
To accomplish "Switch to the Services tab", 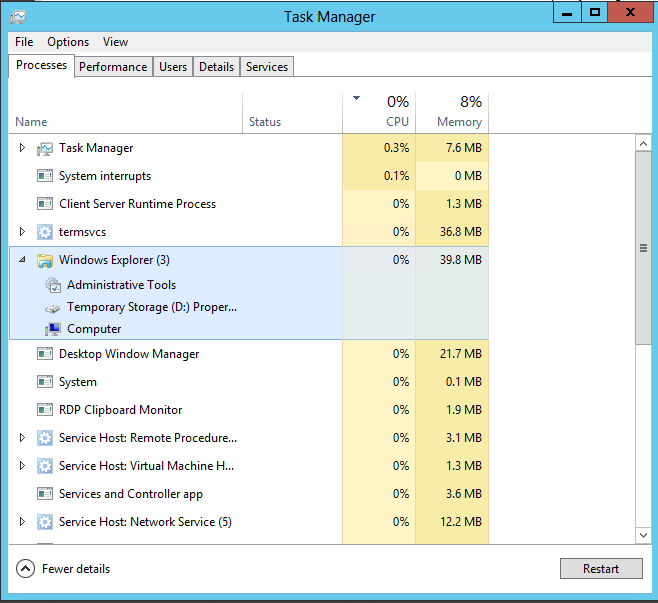I will tap(267, 67).
